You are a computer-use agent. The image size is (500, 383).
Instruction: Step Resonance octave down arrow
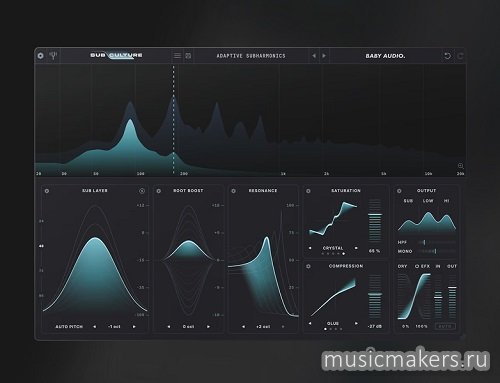[x=243, y=327]
